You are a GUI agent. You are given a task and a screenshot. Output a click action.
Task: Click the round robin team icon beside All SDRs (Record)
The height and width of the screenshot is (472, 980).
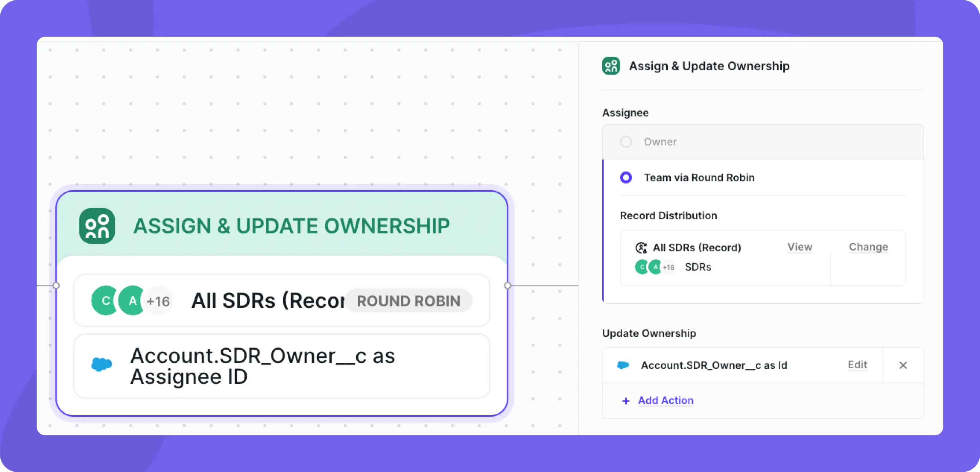(x=641, y=248)
